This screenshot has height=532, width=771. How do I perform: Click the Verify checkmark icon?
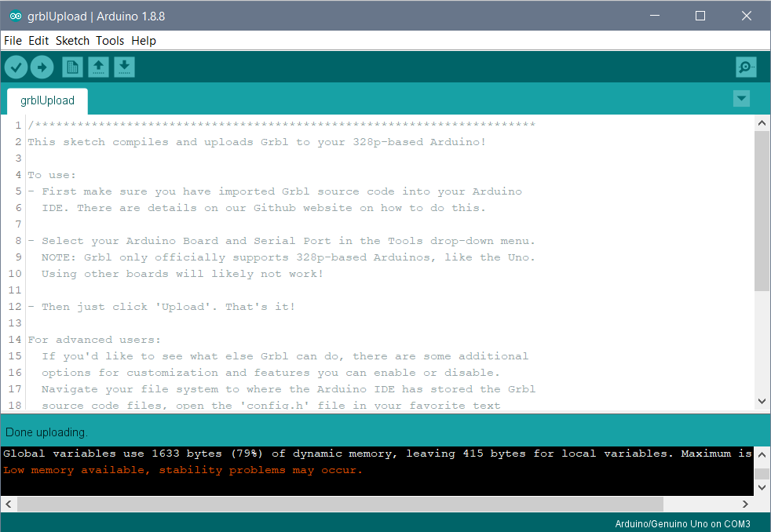16,67
